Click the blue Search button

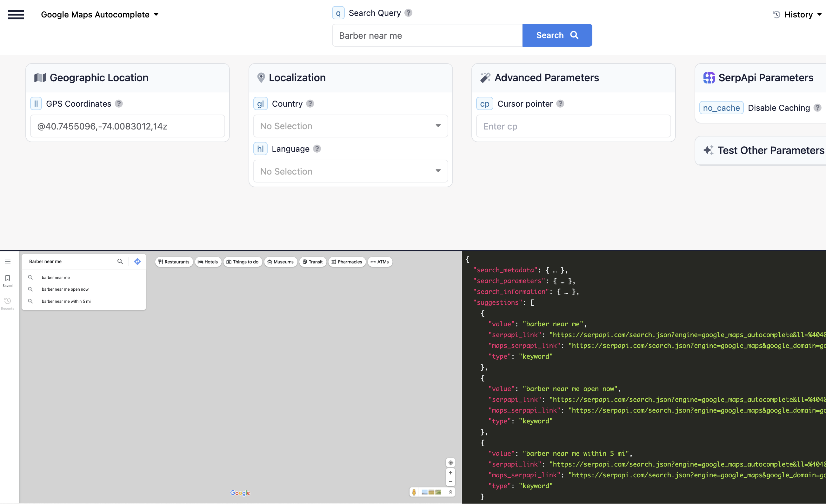557,35
